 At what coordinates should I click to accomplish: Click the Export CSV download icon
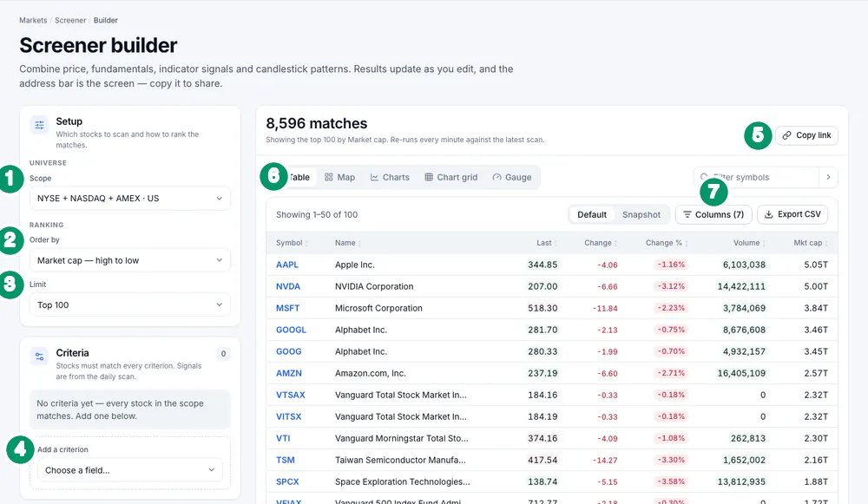tap(768, 214)
